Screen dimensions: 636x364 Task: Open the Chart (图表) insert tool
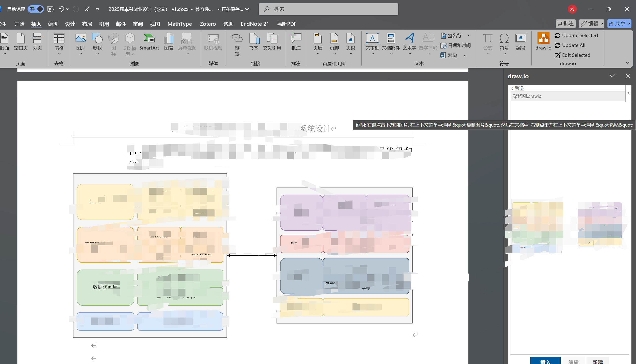(x=169, y=42)
